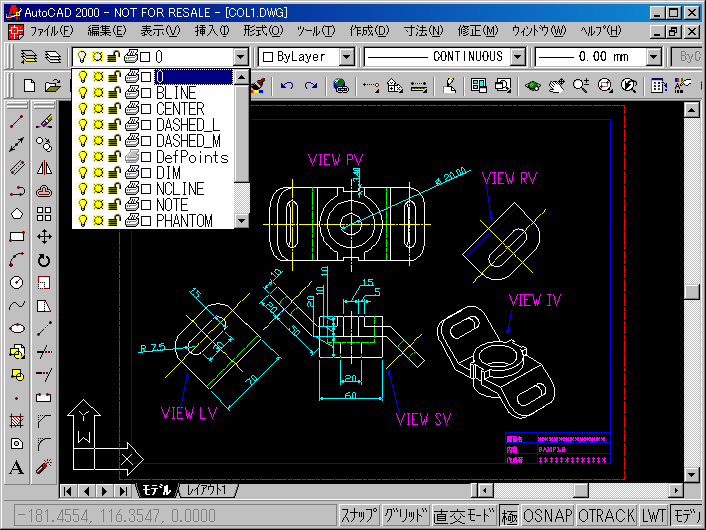Select the Rotate tool
Viewport: 706px width, 530px height.
tap(44, 260)
